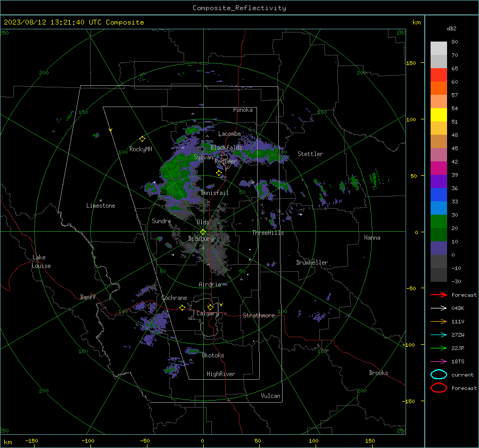The image size is (479, 448).
Task: Click the yellow radar-center diamond near Didsbury
Action: pyautogui.click(x=203, y=232)
